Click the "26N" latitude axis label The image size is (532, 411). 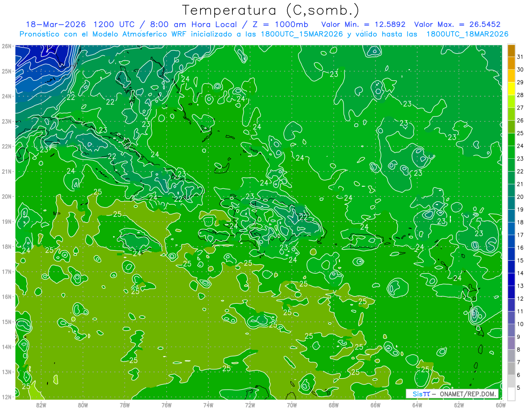pyautogui.click(x=7, y=46)
